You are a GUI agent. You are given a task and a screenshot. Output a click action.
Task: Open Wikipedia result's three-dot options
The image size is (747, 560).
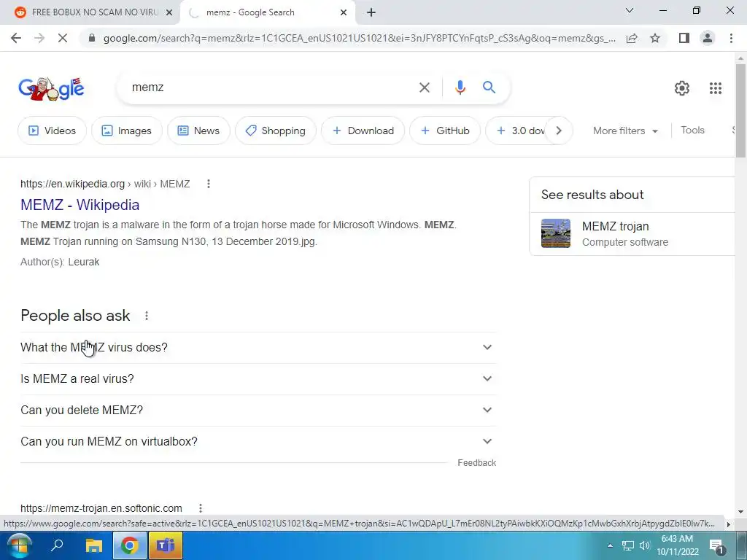click(x=208, y=184)
